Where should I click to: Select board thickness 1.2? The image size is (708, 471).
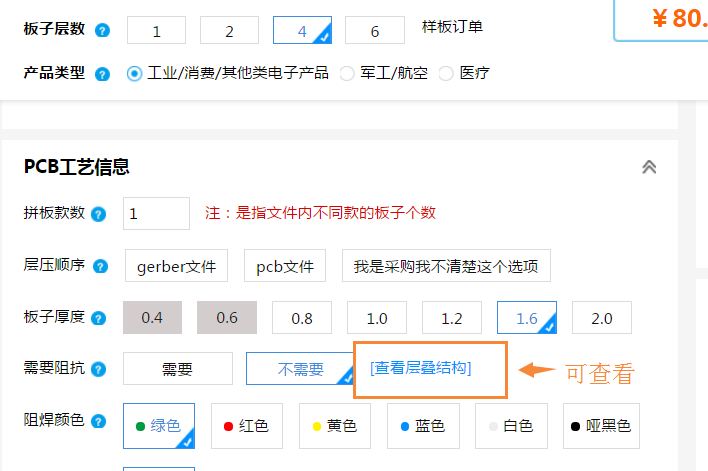[x=452, y=318]
